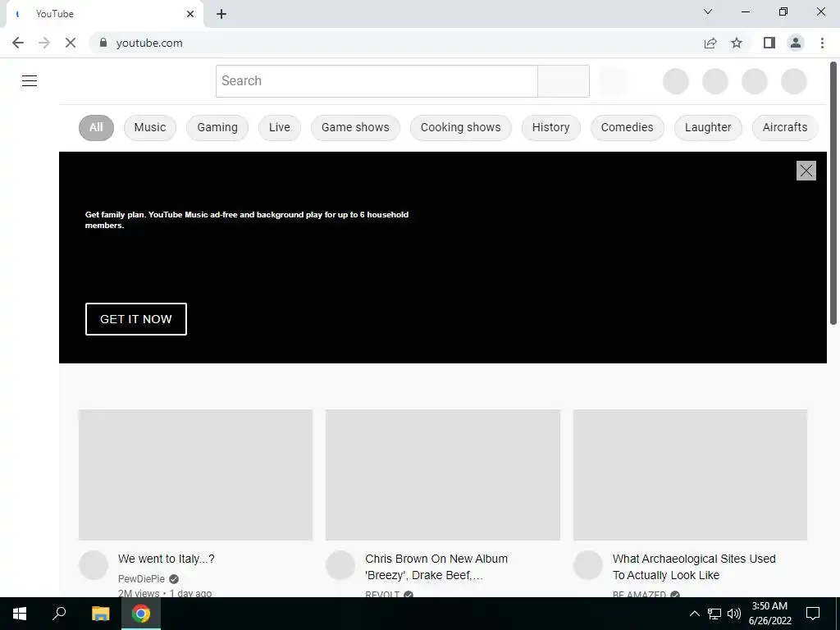The image size is (840, 630).
Task: Click the browser forward arrow
Action: tap(44, 43)
